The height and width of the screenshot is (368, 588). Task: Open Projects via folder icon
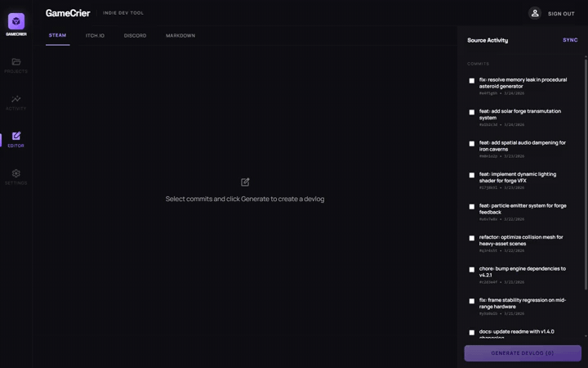[16, 62]
